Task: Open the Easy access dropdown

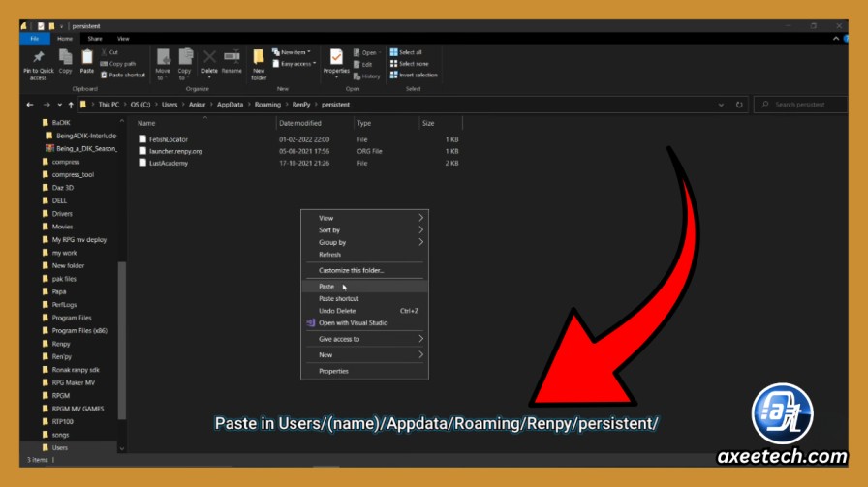Action: [x=294, y=64]
